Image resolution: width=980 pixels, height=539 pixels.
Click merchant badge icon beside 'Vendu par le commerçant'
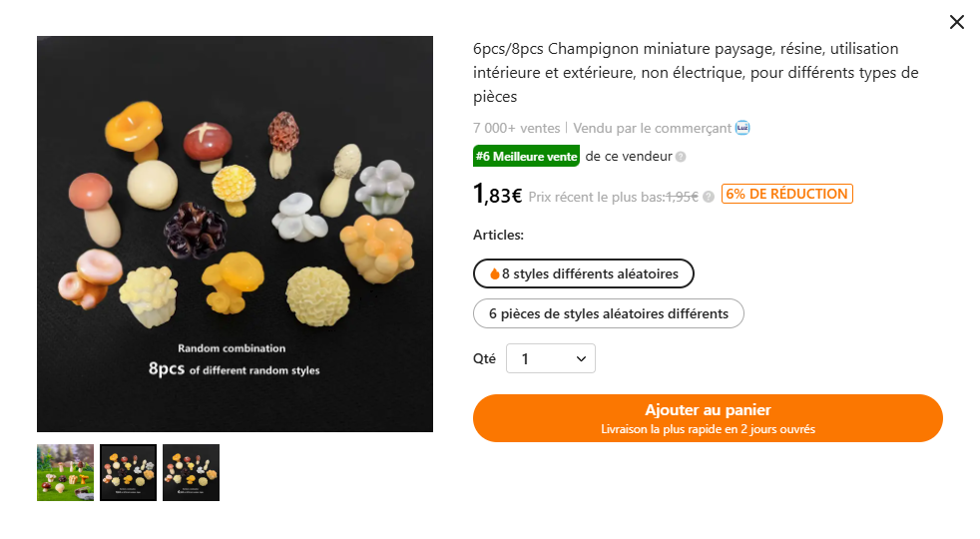[742, 128]
